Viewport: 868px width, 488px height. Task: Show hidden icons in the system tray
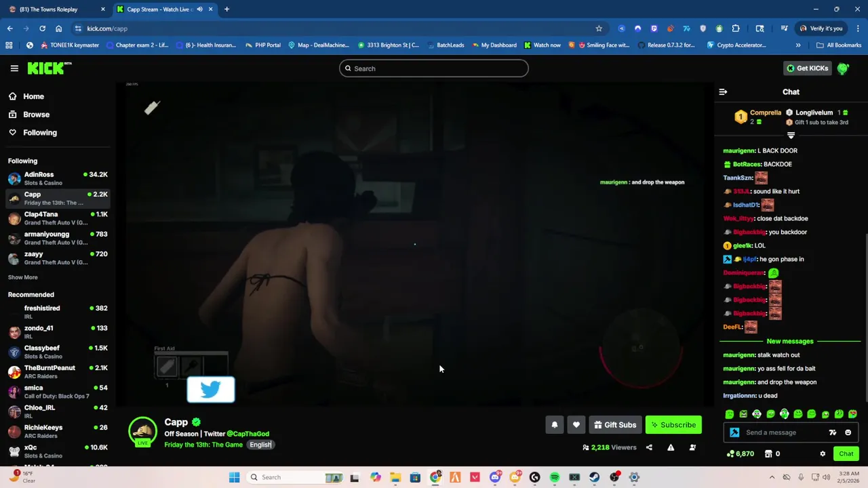772,477
